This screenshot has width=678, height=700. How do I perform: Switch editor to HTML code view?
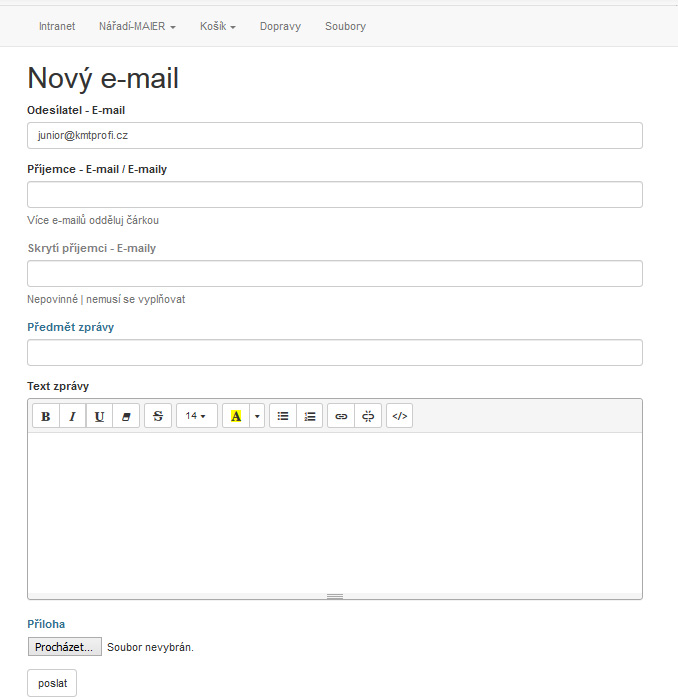coord(399,416)
